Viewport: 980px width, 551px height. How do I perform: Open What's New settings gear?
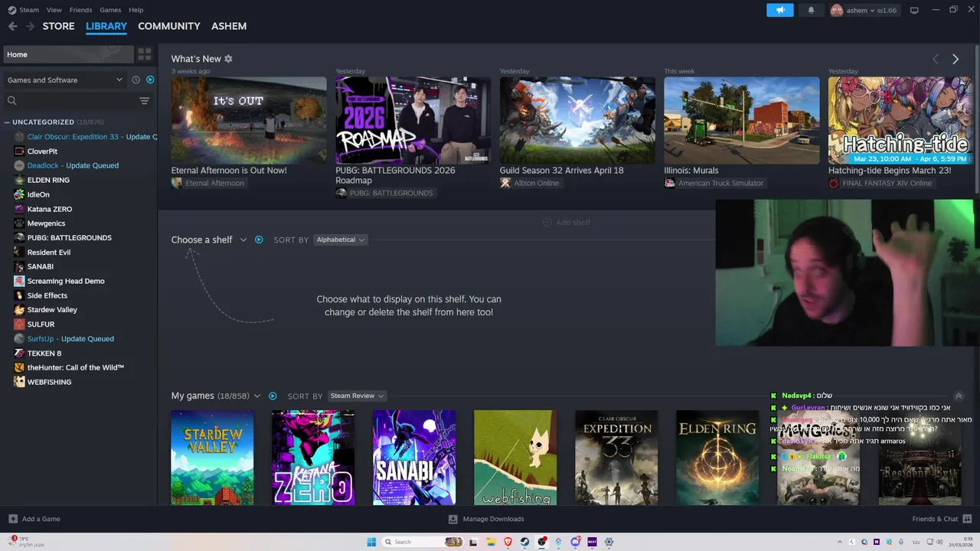click(x=228, y=59)
